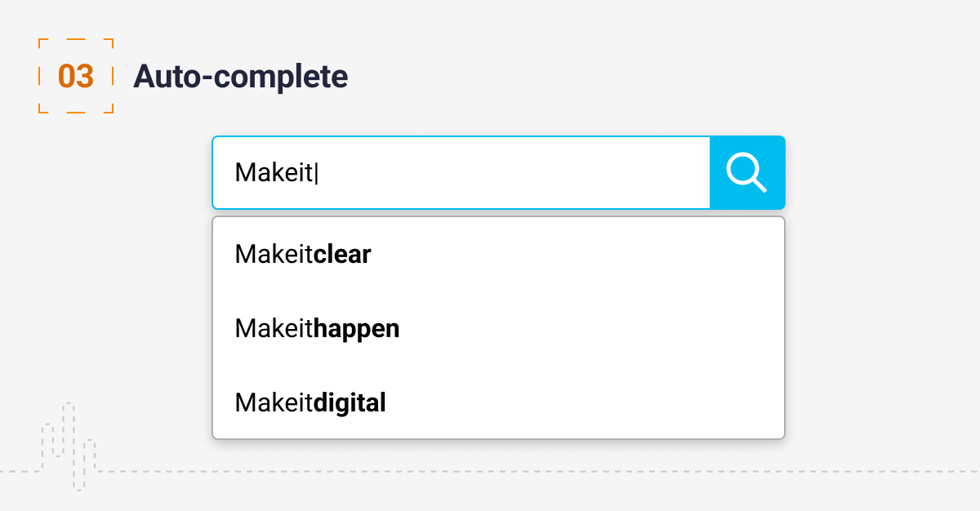The height and width of the screenshot is (511, 980).
Task: Click empty area inside the search box
Action: (531, 173)
